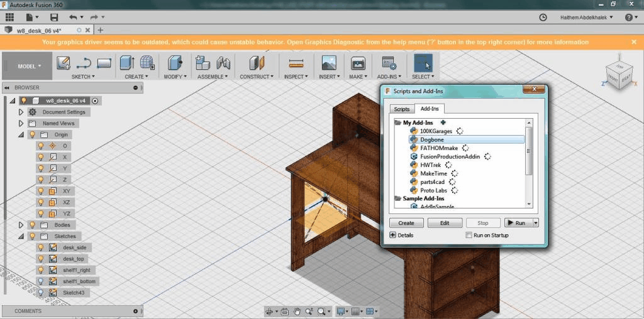Select the FATHOMmake add-in

438,148
